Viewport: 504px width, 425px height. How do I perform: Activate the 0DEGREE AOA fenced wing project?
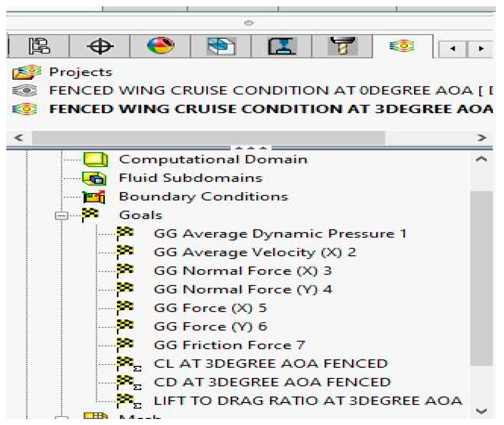click(x=257, y=91)
